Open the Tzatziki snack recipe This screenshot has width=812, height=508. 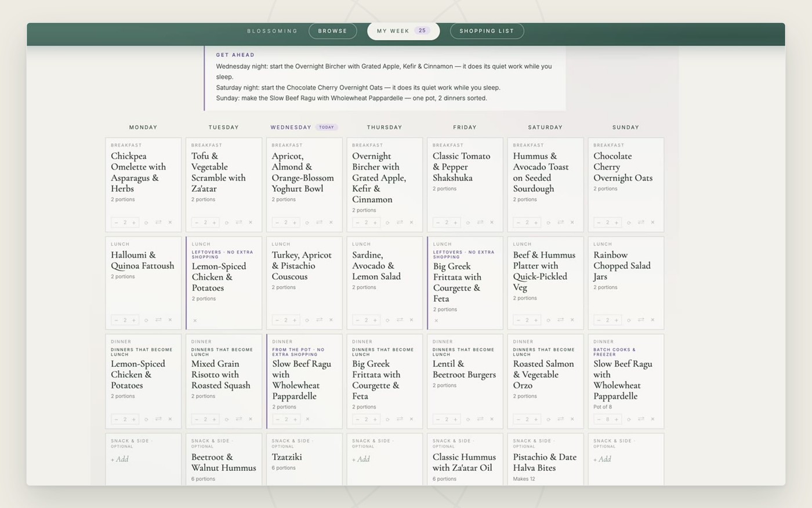click(287, 457)
